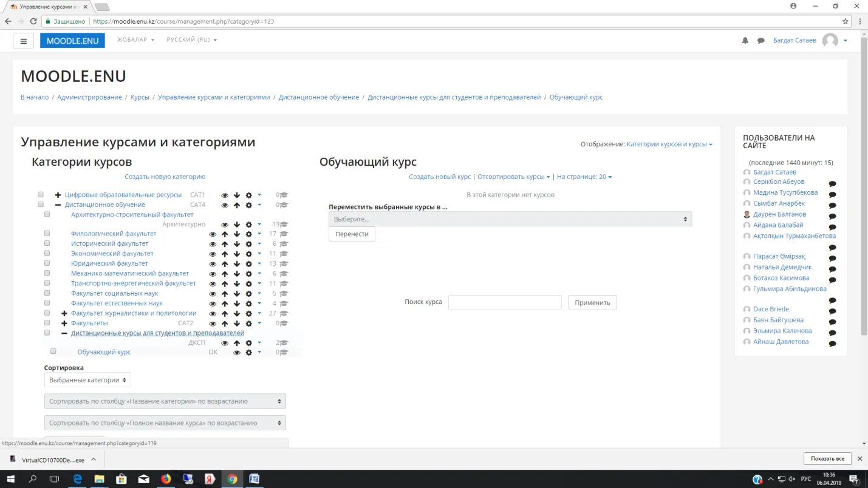Click Создать новый курс link
This screenshot has width=868, height=488.
[440, 177]
